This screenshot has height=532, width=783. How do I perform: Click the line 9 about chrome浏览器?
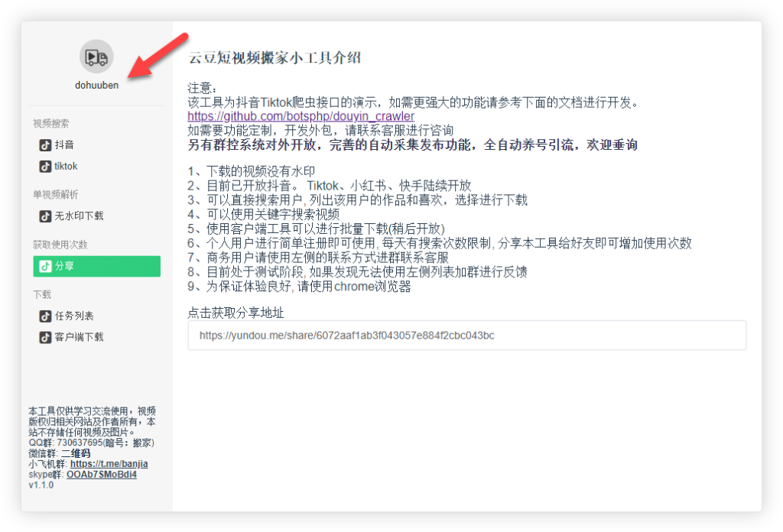[x=299, y=287]
